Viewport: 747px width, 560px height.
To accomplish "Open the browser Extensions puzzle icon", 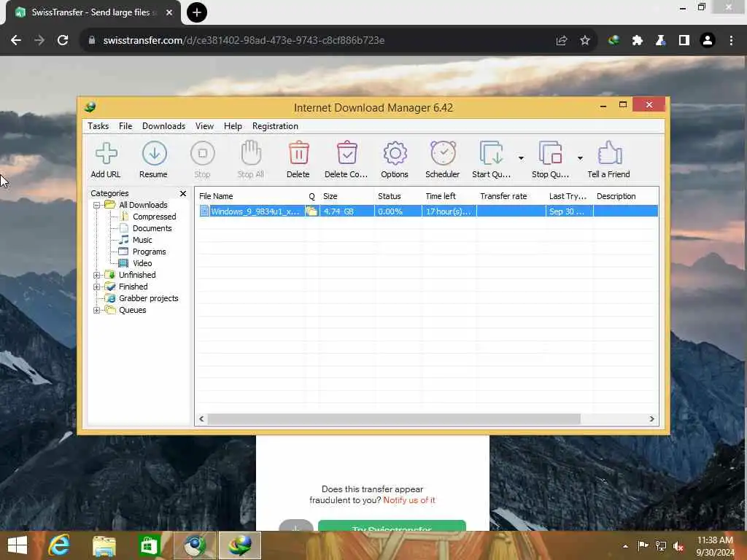I will click(638, 41).
